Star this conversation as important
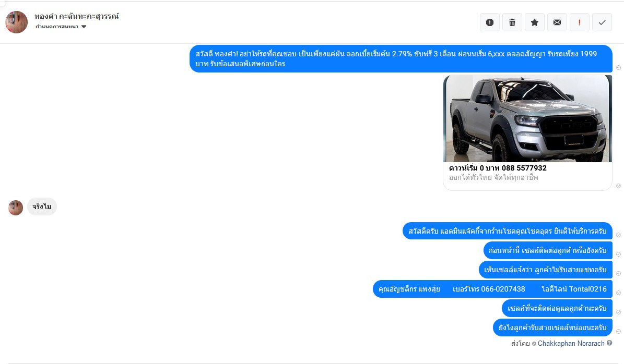This screenshot has height=364, width=624. pyautogui.click(x=535, y=22)
